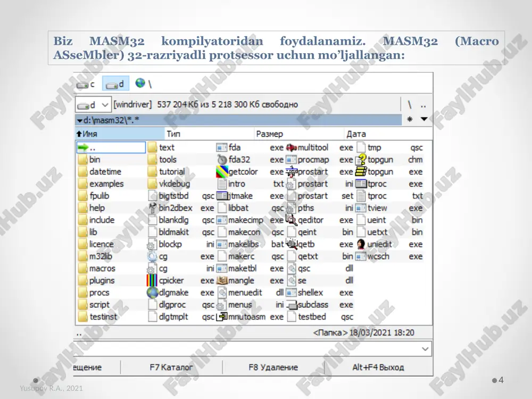The height and width of the screenshot is (399, 532).
Task: Select the mangle exe icon
Action: pos(222,280)
